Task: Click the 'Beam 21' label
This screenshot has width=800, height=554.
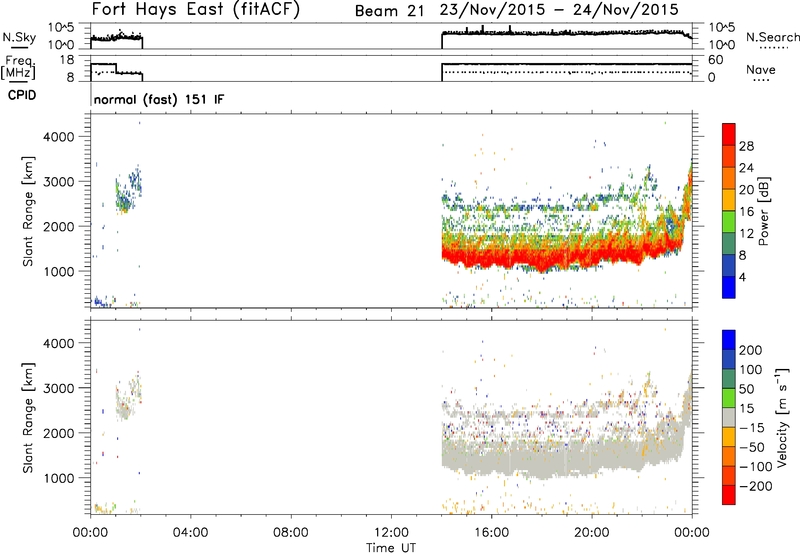Action: click(390, 10)
